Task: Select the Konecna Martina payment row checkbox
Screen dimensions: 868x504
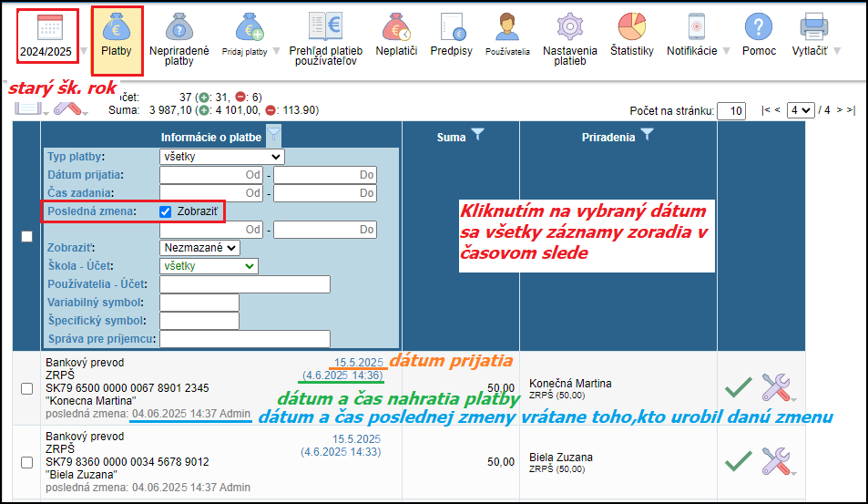Action: [x=27, y=388]
